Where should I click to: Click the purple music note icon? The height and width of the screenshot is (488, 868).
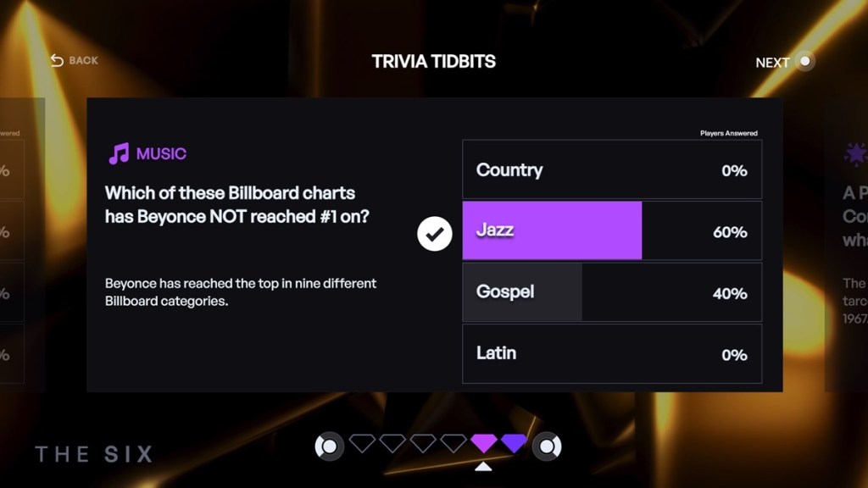tap(119, 153)
